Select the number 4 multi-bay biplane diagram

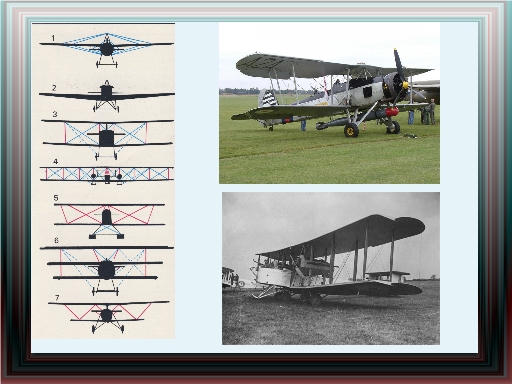click(x=107, y=175)
